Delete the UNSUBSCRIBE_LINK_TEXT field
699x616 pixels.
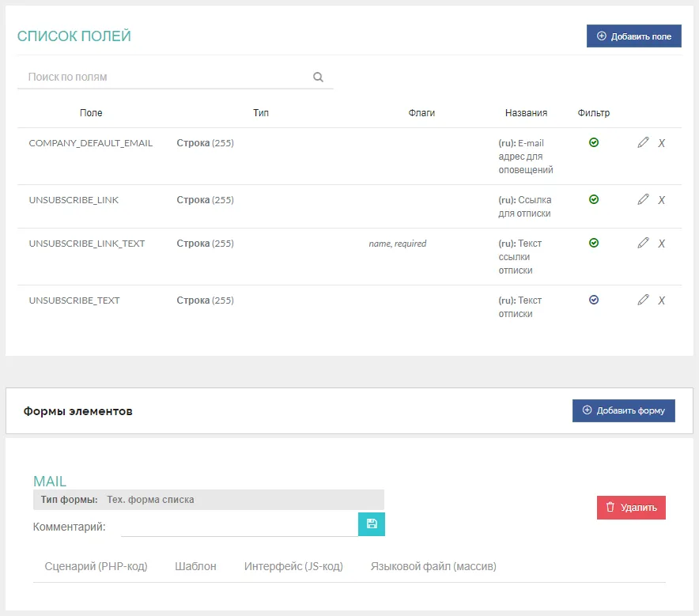tap(662, 244)
